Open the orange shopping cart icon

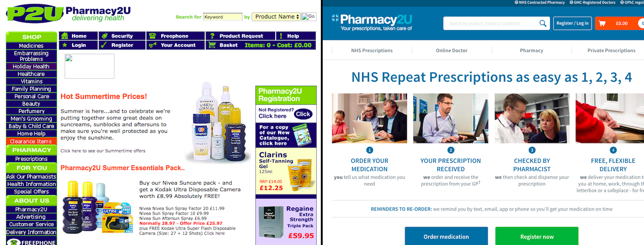click(602, 23)
